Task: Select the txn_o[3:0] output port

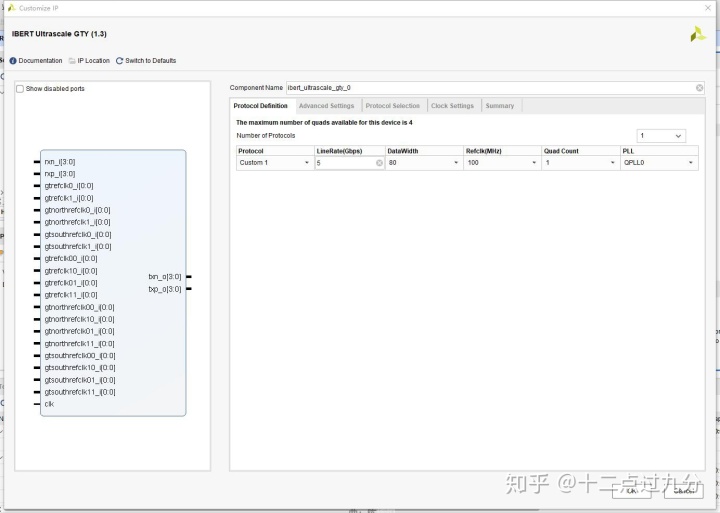Action: tap(165, 276)
